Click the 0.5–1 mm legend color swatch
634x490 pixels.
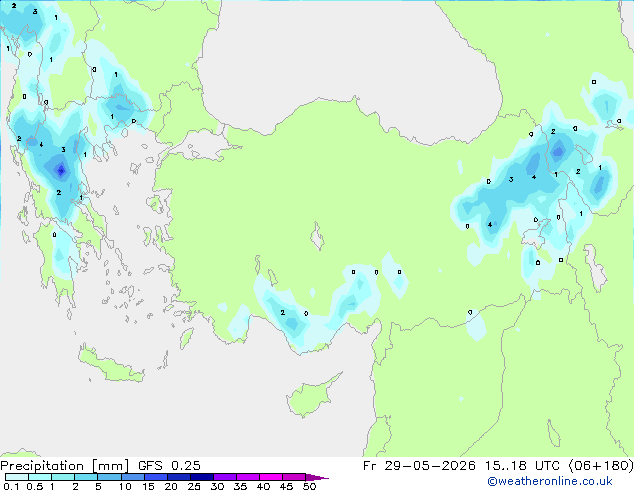point(40,477)
